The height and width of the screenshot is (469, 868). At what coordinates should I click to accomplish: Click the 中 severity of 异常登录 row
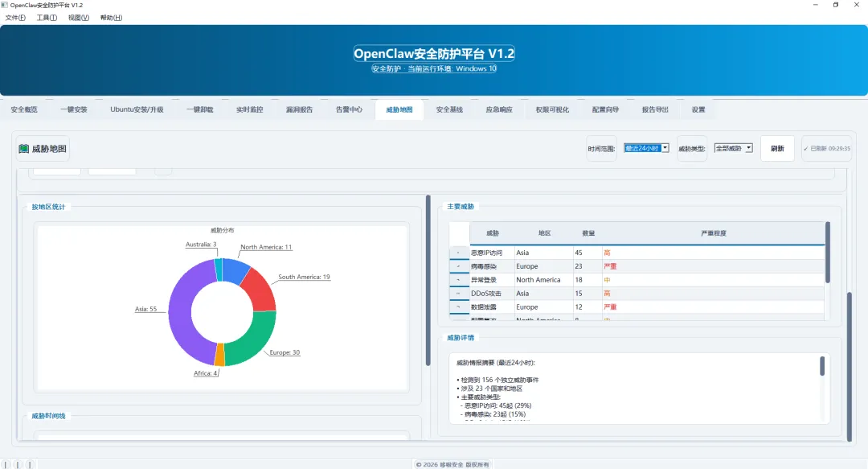pos(714,280)
